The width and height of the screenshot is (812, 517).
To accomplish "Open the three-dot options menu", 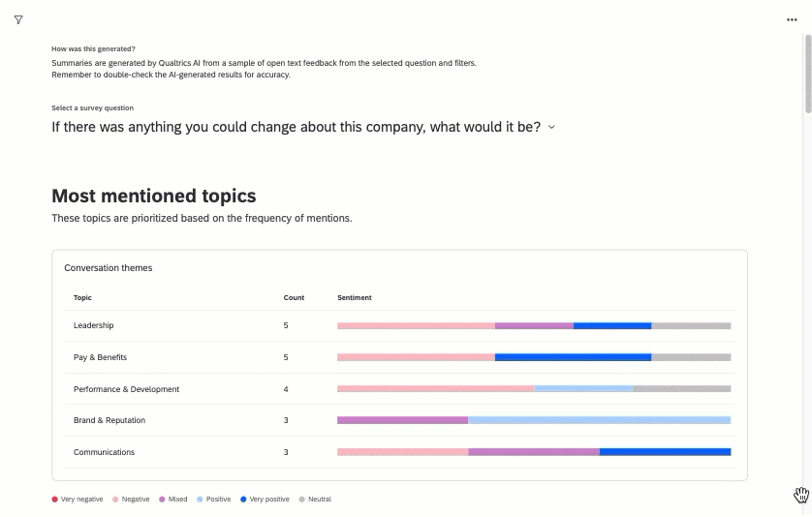I will [792, 19].
